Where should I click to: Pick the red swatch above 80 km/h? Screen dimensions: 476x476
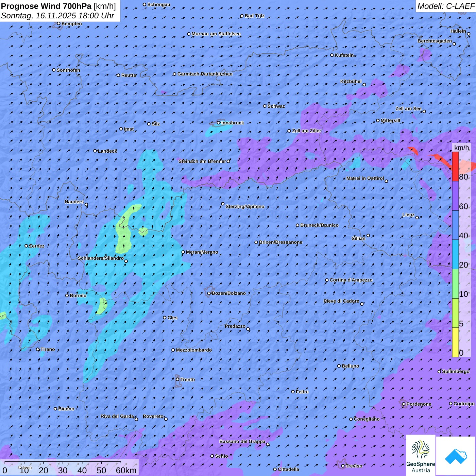click(455, 166)
